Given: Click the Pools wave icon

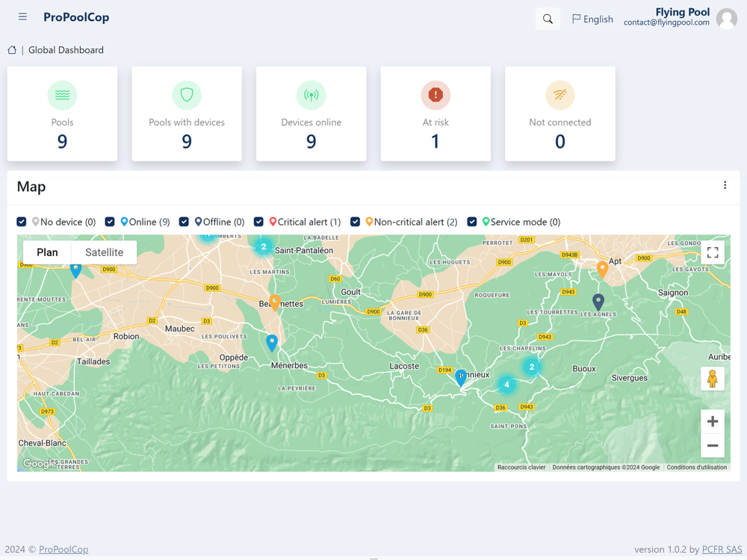Looking at the screenshot, I should point(63,96).
